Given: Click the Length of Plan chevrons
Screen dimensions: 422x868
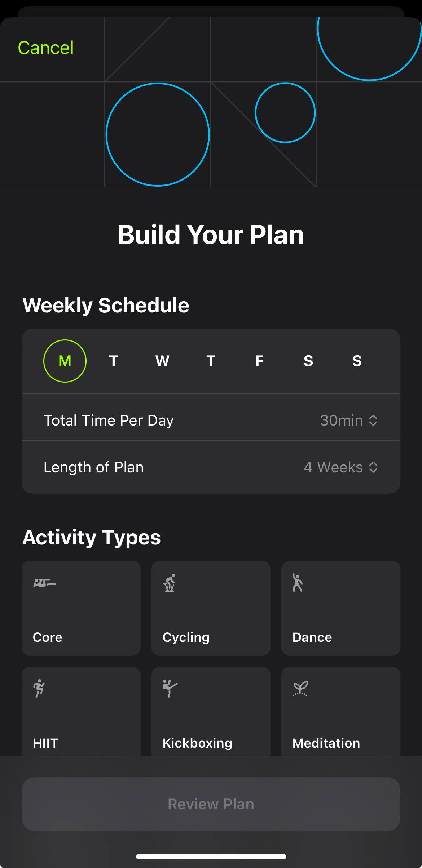Looking at the screenshot, I should point(373,467).
